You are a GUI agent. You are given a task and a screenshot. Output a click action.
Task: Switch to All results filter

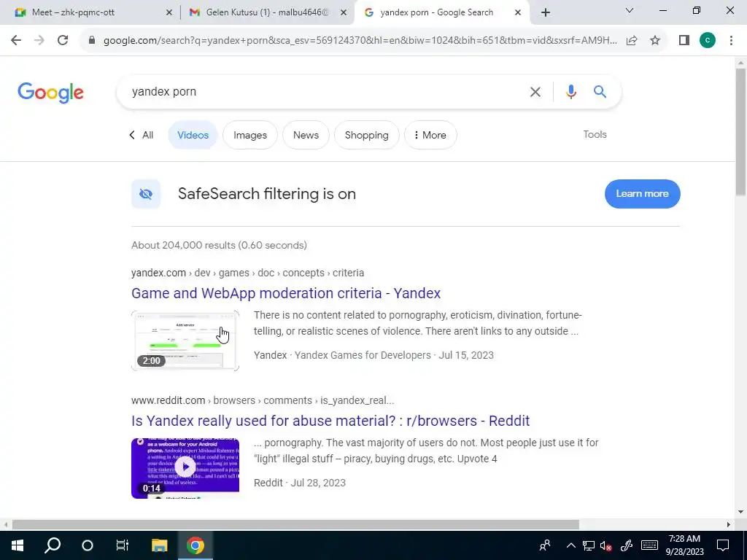pos(142,135)
